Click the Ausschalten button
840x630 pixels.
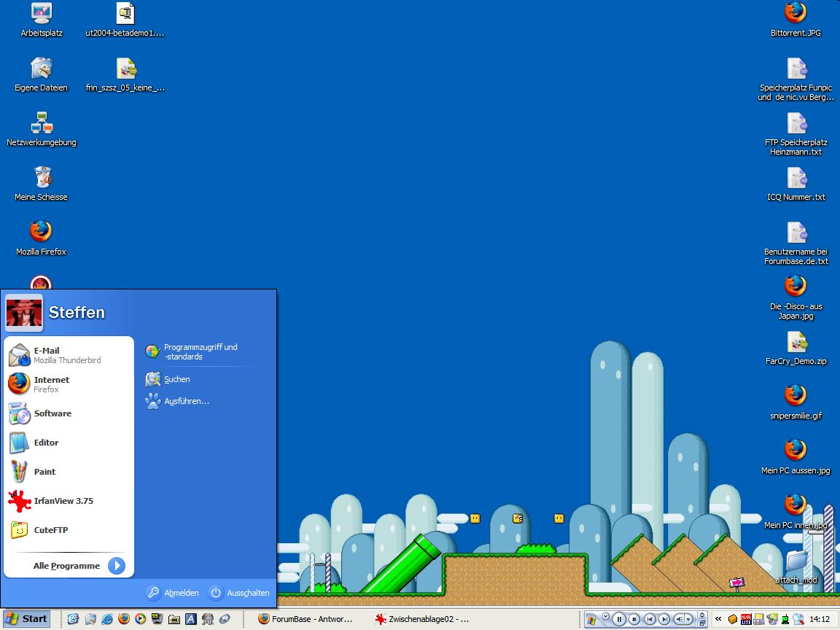click(x=239, y=593)
